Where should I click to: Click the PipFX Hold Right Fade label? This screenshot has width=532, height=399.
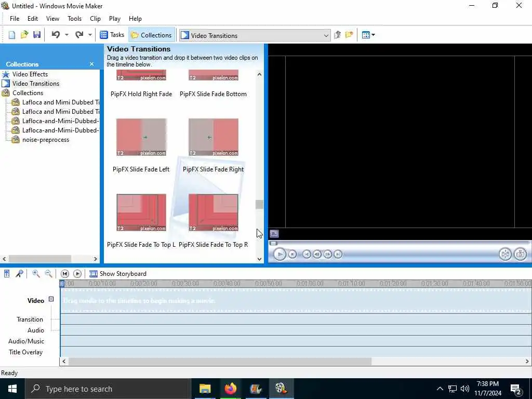point(141,94)
